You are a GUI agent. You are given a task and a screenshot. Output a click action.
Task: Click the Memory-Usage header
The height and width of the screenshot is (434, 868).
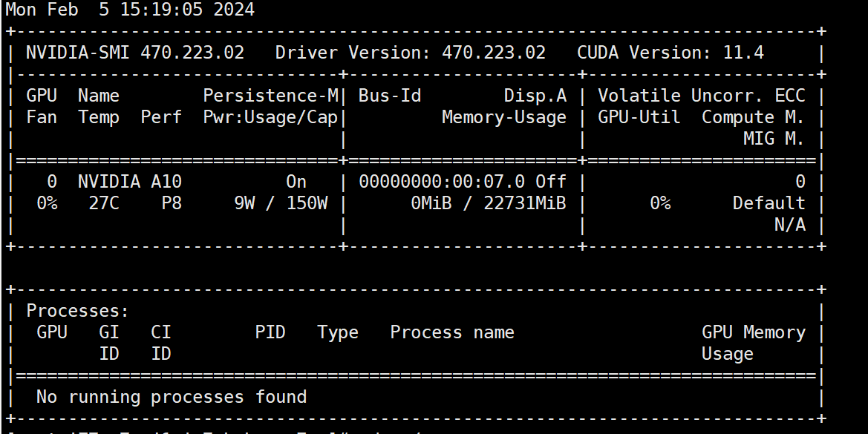click(504, 117)
